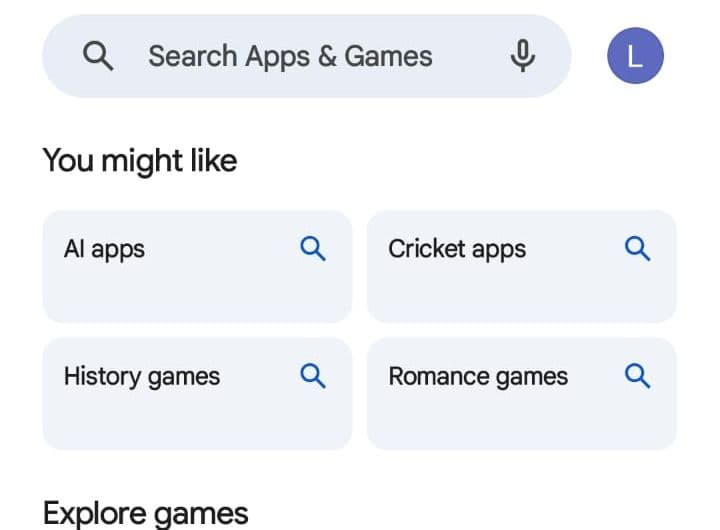This screenshot has width=720, height=530.
Task: Click the search icon on History games card
Action: 313,376
